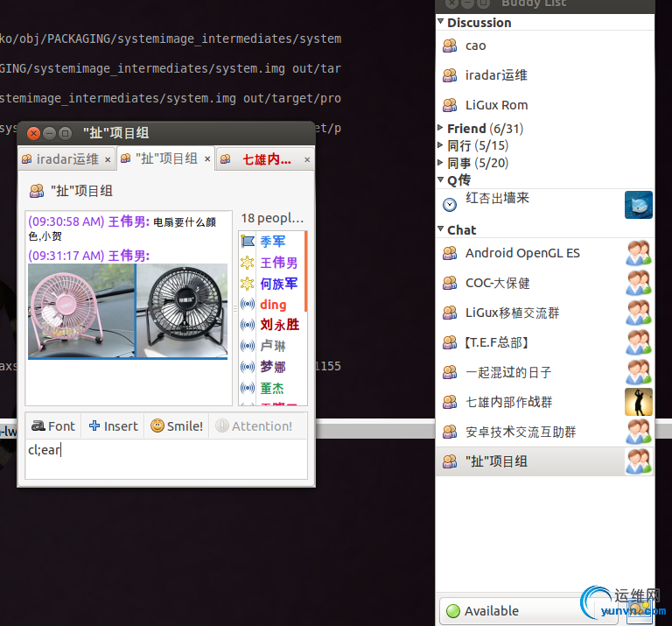Click the voice icon beside 刘永胜
The height and width of the screenshot is (626, 672).
(248, 325)
